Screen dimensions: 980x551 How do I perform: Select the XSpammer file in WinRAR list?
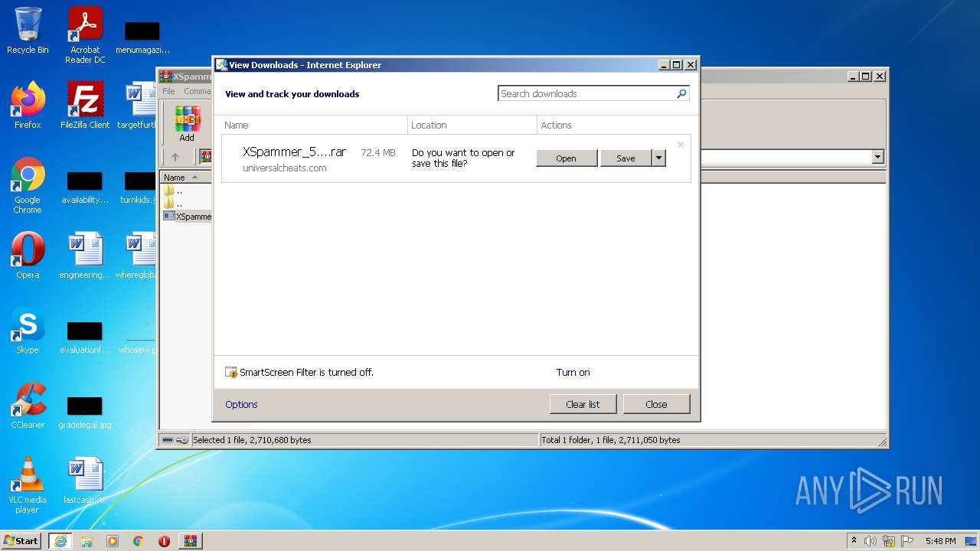[188, 217]
